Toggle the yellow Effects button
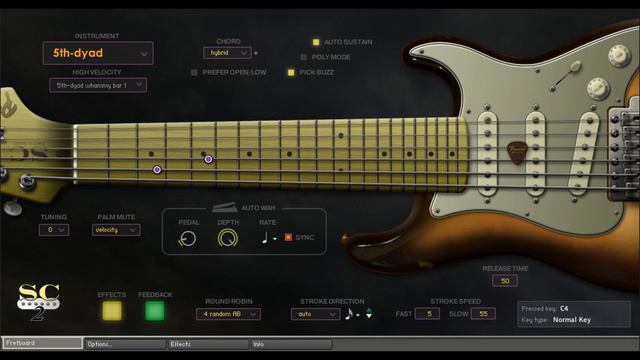640x360 pixels. point(112,311)
